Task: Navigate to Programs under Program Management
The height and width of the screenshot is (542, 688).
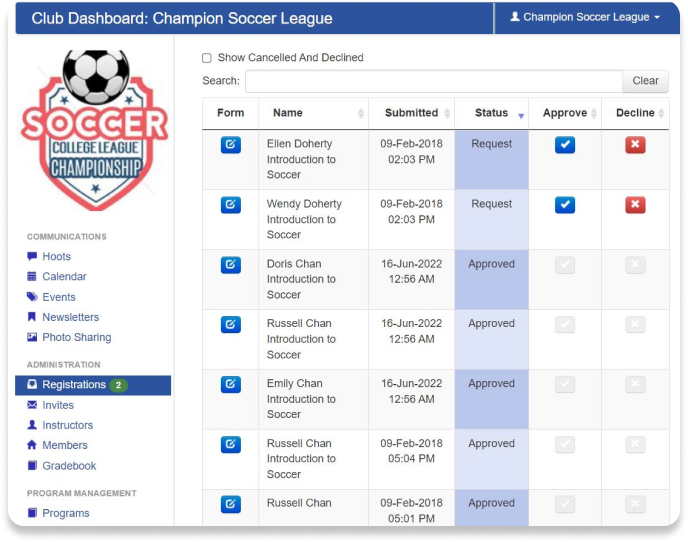Action: click(65, 513)
